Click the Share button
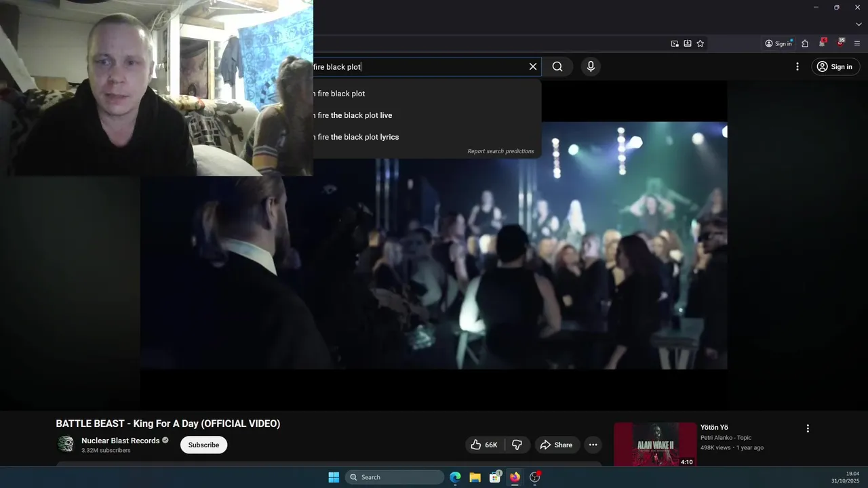 click(x=556, y=445)
